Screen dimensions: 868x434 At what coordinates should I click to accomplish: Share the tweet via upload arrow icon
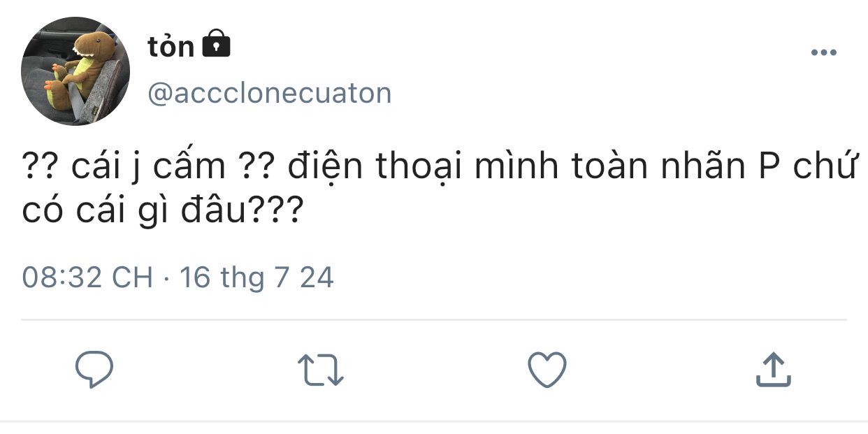(x=773, y=370)
